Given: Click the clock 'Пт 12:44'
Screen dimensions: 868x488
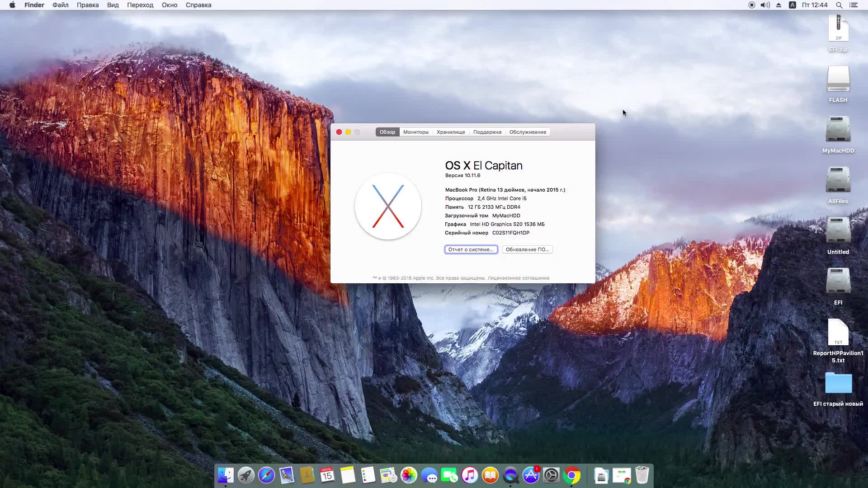Looking at the screenshot, I should [815, 5].
